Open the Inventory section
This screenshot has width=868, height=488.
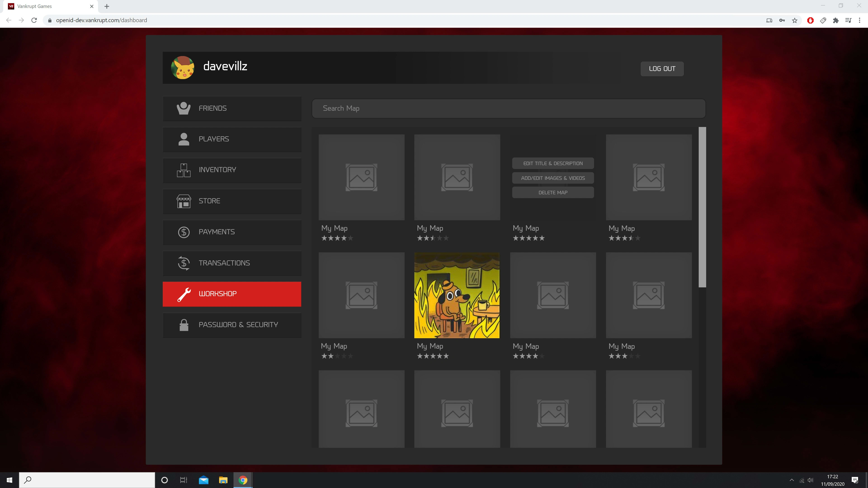coord(232,170)
